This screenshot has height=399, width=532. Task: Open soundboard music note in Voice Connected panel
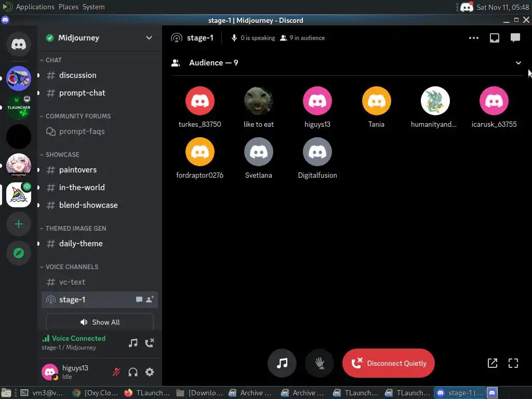pos(133,343)
